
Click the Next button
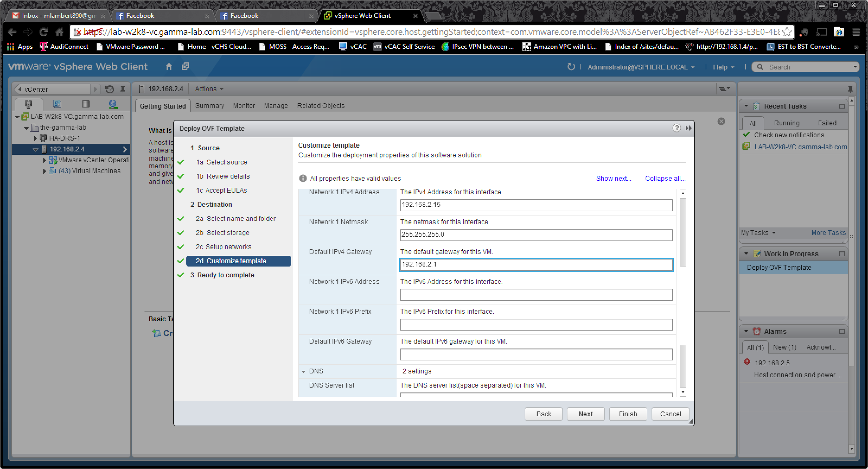pyautogui.click(x=585, y=414)
